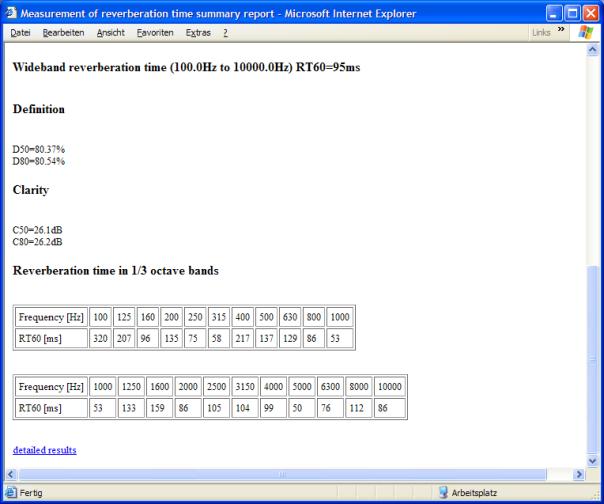This screenshot has height=504, width=604.
Task: Expand the Links toolbar chevron
Action: pyautogui.click(x=560, y=33)
